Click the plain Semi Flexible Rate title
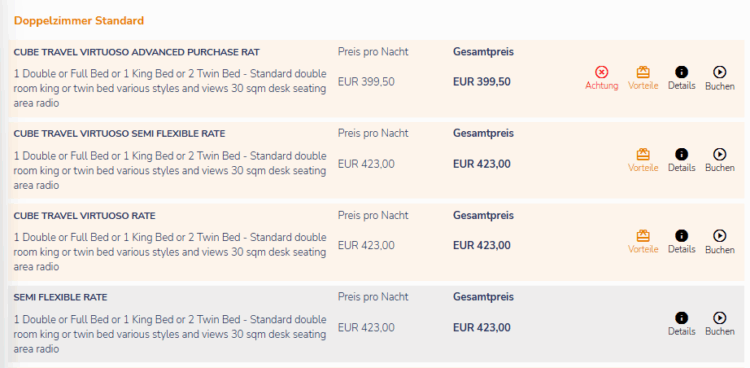This screenshot has width=750, height=368. (60, 298)
